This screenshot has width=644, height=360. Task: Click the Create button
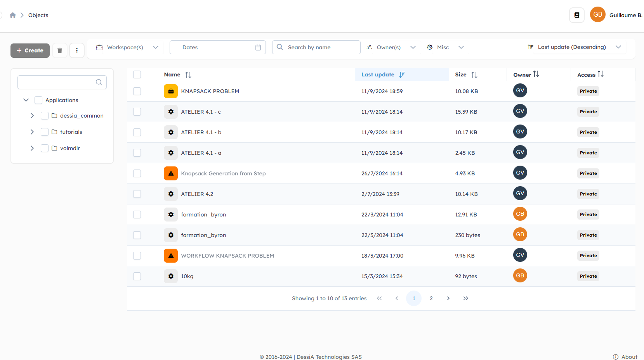(x=30, y=50)
